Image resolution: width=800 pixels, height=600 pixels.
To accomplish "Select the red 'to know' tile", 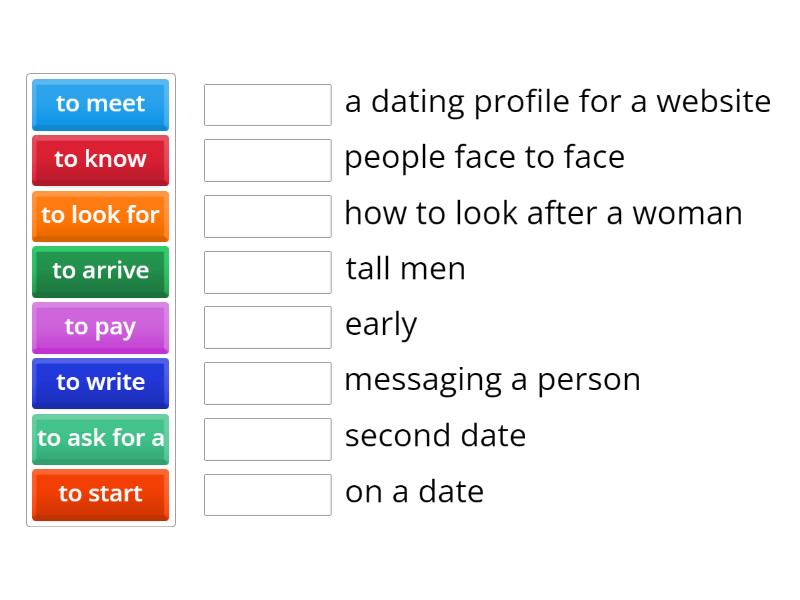I will (100, 160).
